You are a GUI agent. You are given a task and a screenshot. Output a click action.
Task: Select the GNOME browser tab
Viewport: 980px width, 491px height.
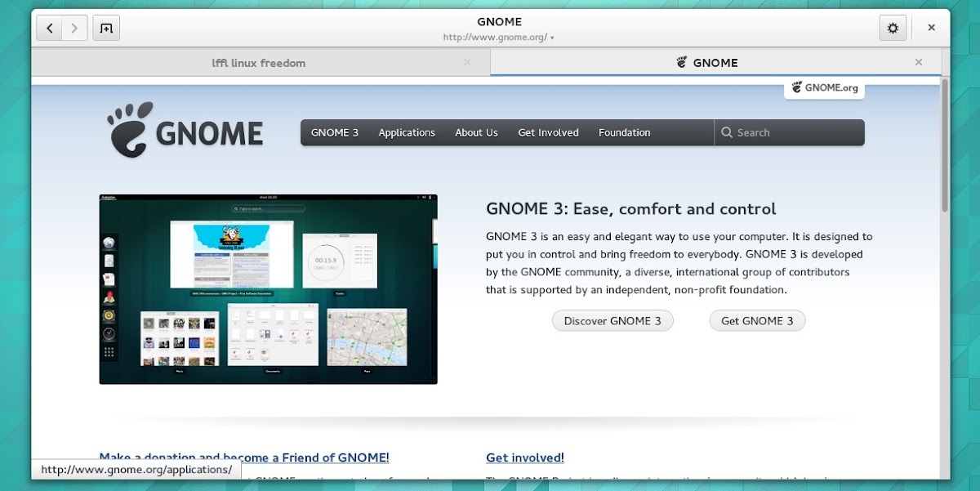click(715, 62)
